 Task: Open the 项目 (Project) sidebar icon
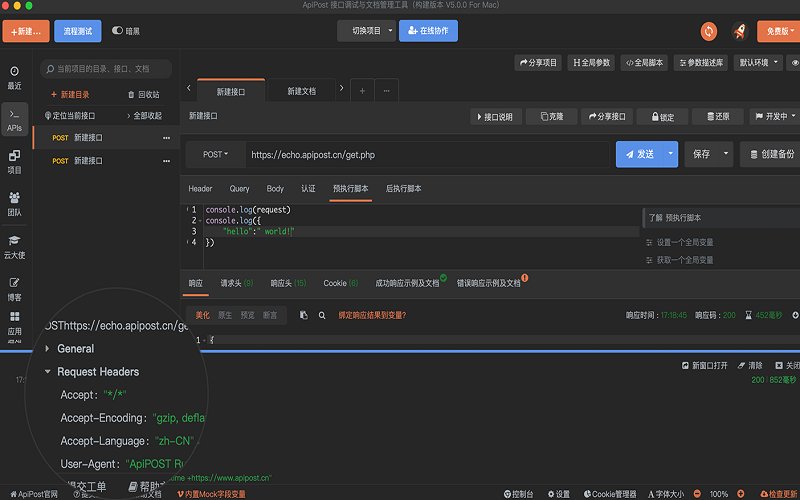point(14,161)
